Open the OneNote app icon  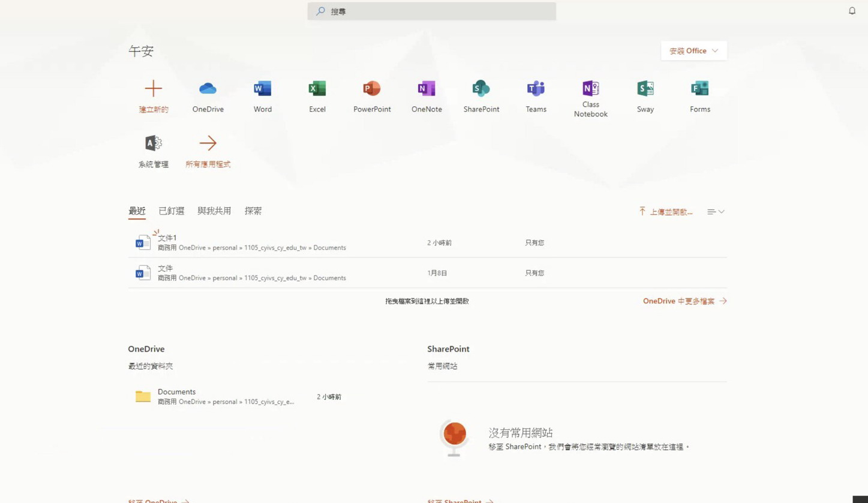pyautogui.click(x=427, y=89)
